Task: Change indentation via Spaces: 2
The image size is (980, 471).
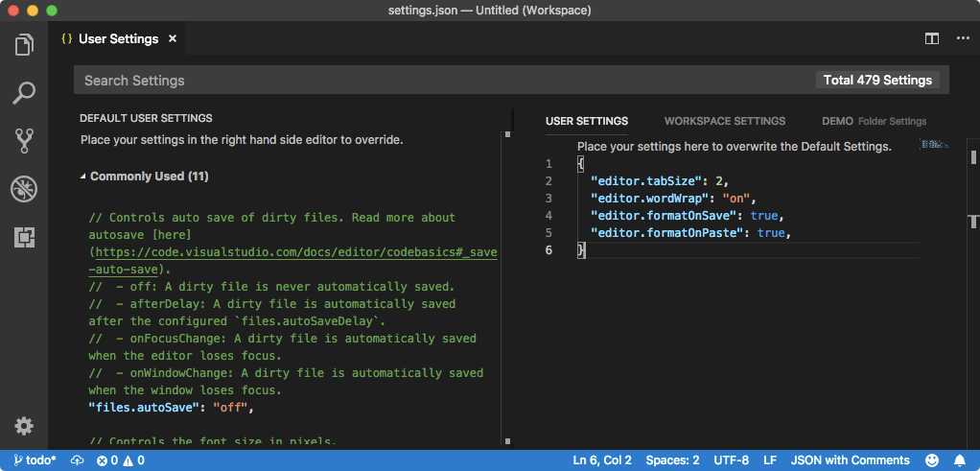Action: click(x=672, y=460)
